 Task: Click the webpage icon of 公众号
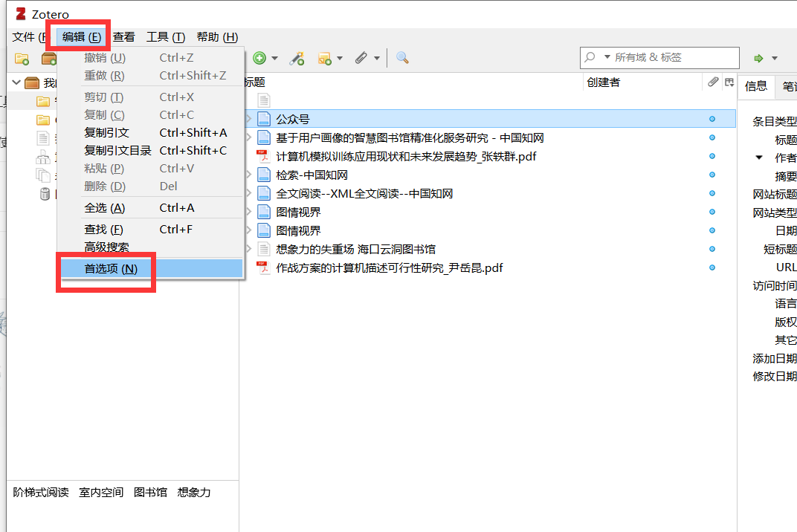point(264,119)
